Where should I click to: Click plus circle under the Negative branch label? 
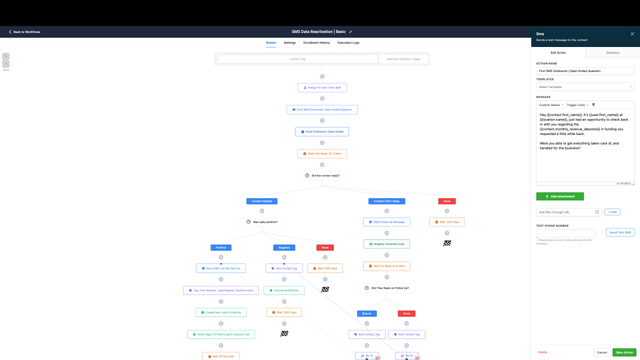coord(284,258)
